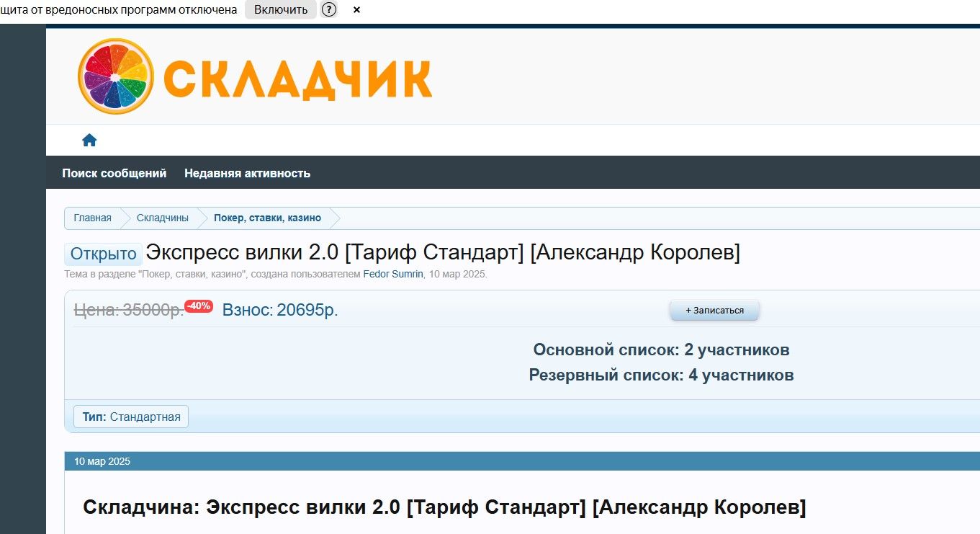Click the Открыто status label
Viewport: 980px width, 534px height.
pos(104,254)
